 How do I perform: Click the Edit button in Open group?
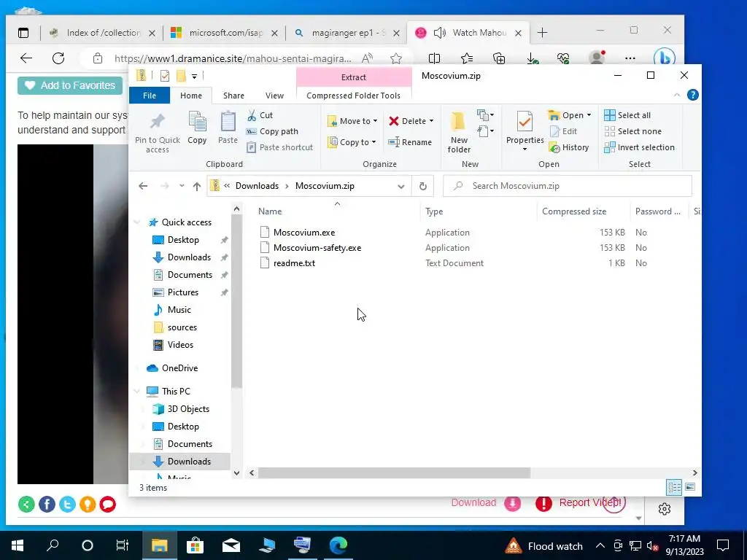pos(563,131)
